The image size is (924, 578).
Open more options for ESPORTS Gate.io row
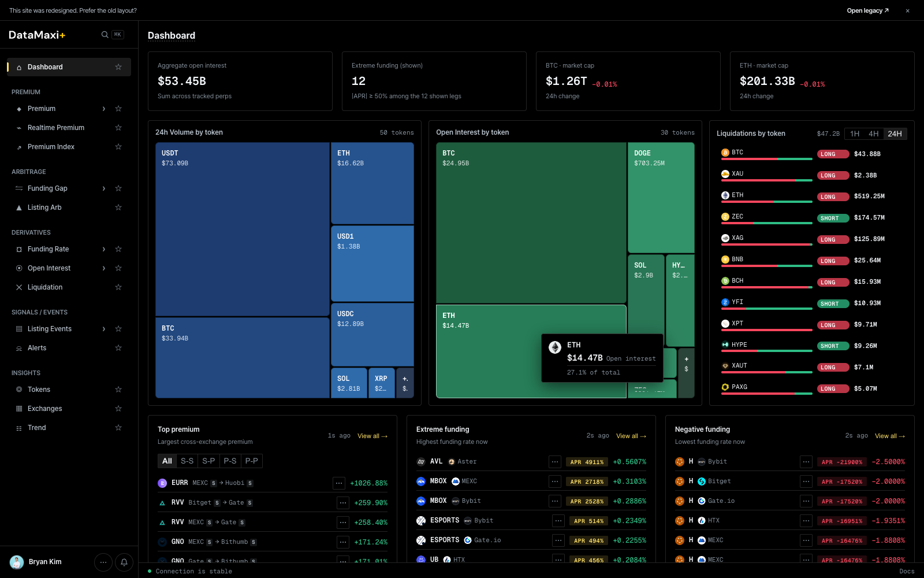(x=558, y=540)
